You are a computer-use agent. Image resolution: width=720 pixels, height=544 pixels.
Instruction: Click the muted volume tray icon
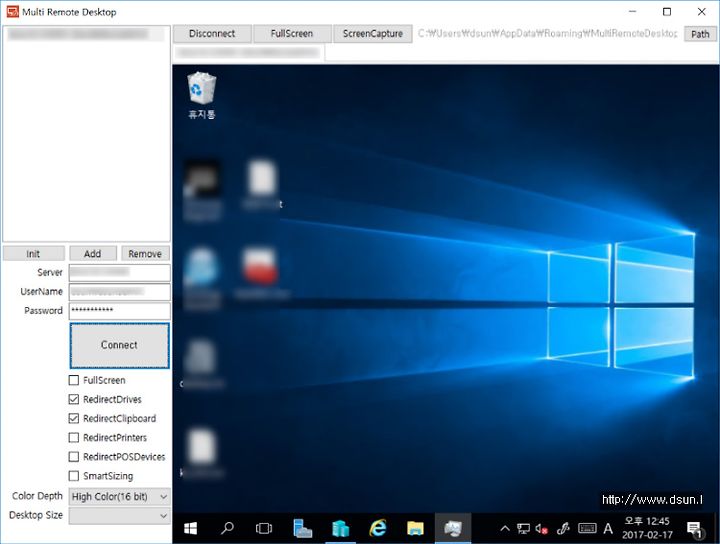pos(541,529)
